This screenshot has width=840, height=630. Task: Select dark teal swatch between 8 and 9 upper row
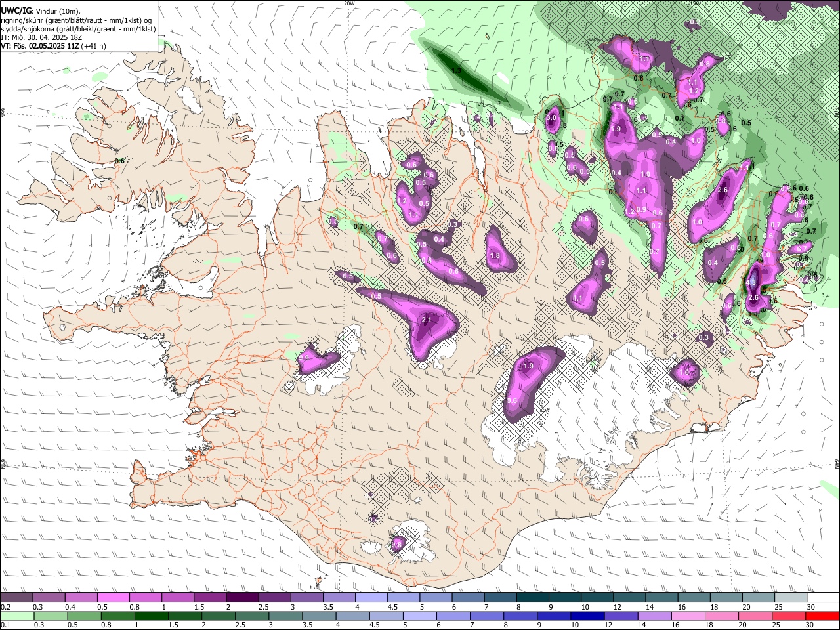coord(533,598)
